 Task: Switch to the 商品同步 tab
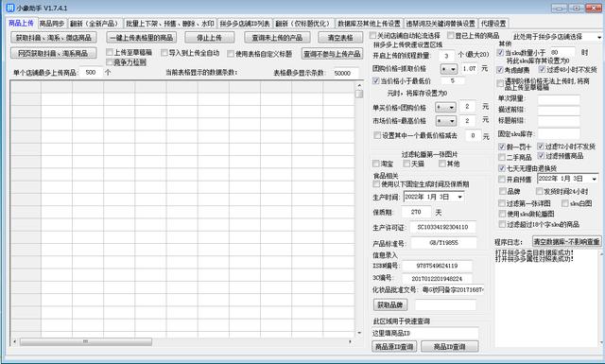[52, 24]
